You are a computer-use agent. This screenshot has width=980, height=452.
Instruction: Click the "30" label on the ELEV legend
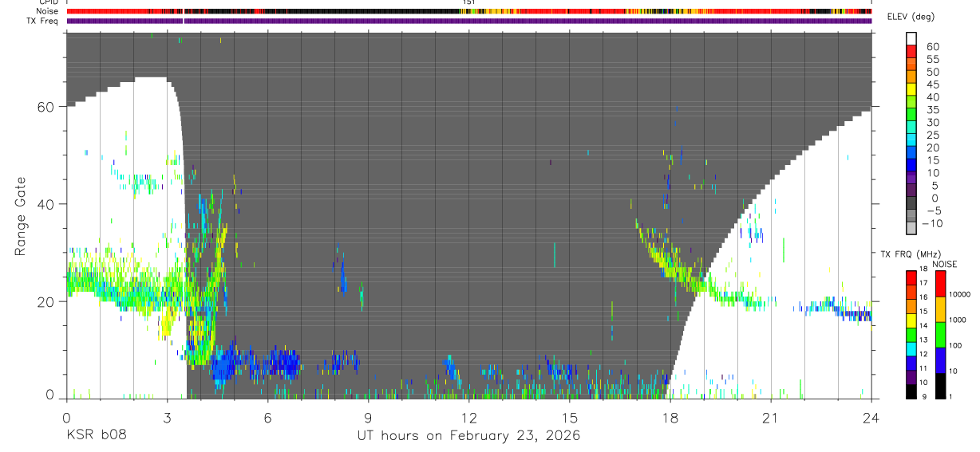(x=933, y=122)
